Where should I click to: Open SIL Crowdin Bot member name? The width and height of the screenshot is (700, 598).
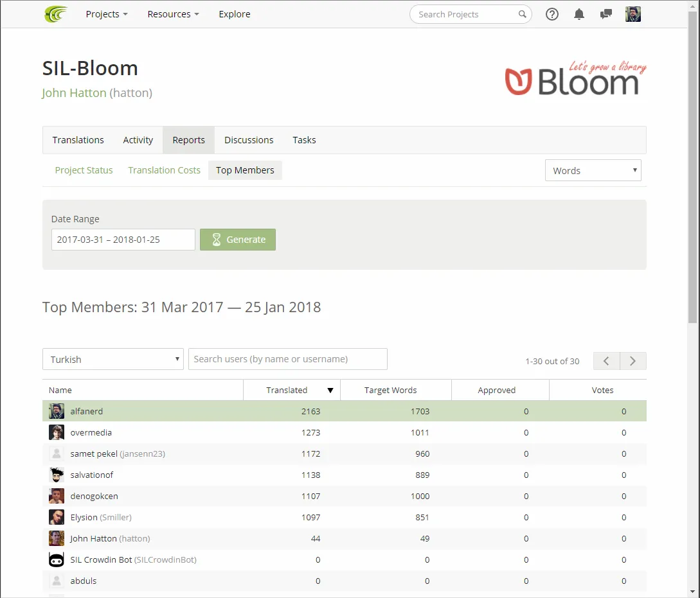coord(134,559)
